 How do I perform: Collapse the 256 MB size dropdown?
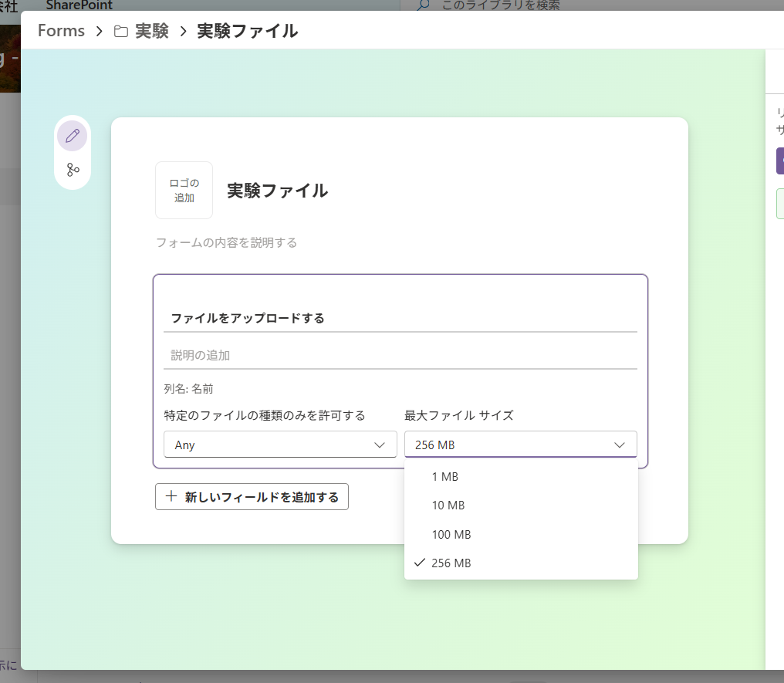click(x=520, y=445)
